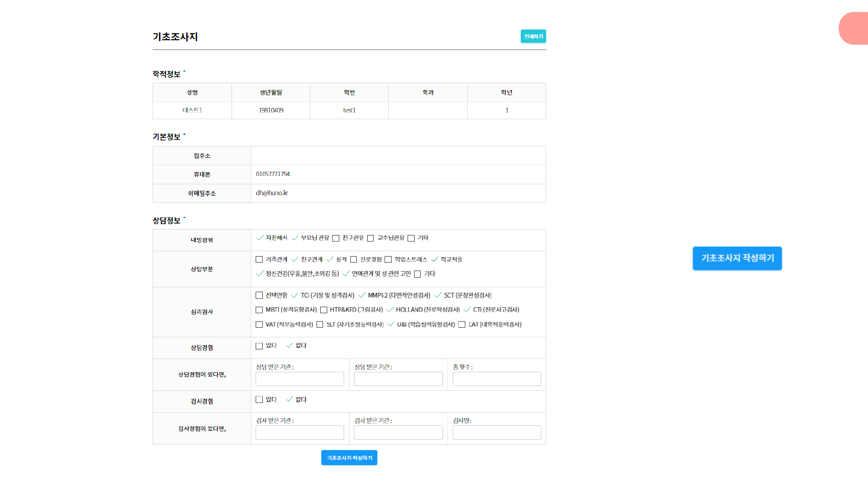This screenshot has width=868, height=488.
Task: Focus the 총 횟수 input field
Action: (x=497, y=379)
